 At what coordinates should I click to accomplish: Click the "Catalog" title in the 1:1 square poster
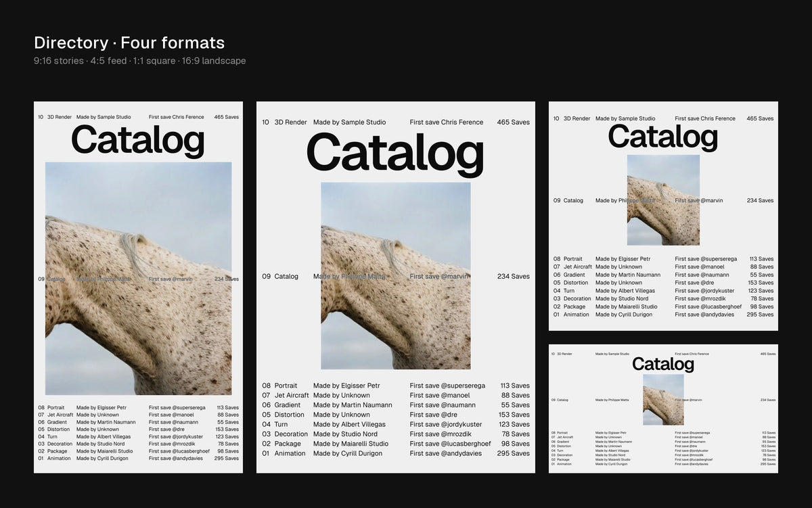click(x=663, y=137)
